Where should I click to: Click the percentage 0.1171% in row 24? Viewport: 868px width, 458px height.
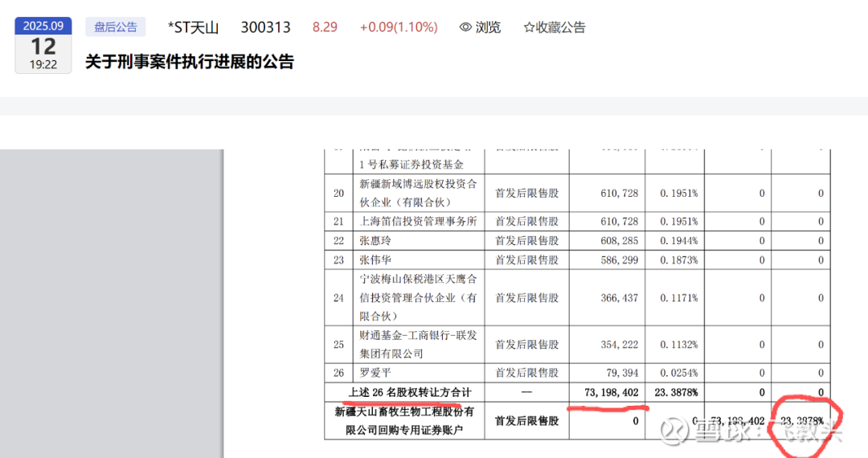click(x=678, y=297)
